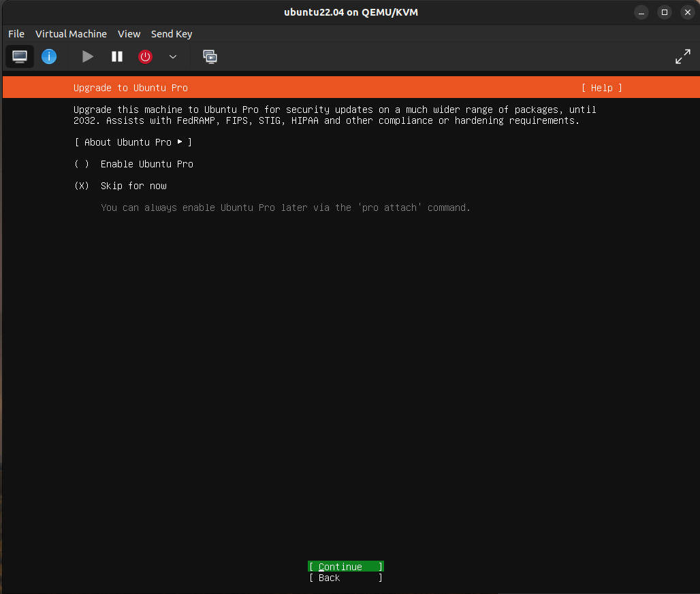Screen dimensions: 700x594
Task: Open the Virtual Machine menu
Action: (x=71, y=34)
